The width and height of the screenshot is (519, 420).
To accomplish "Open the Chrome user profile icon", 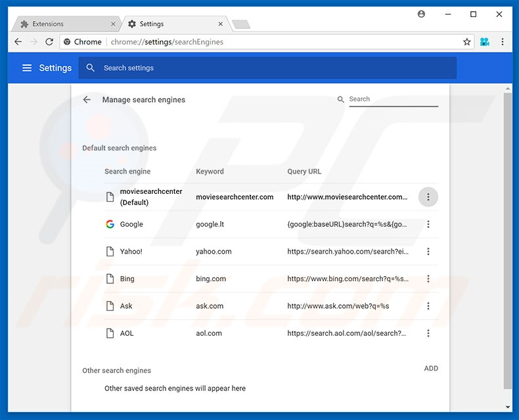I will click(421, 14).
